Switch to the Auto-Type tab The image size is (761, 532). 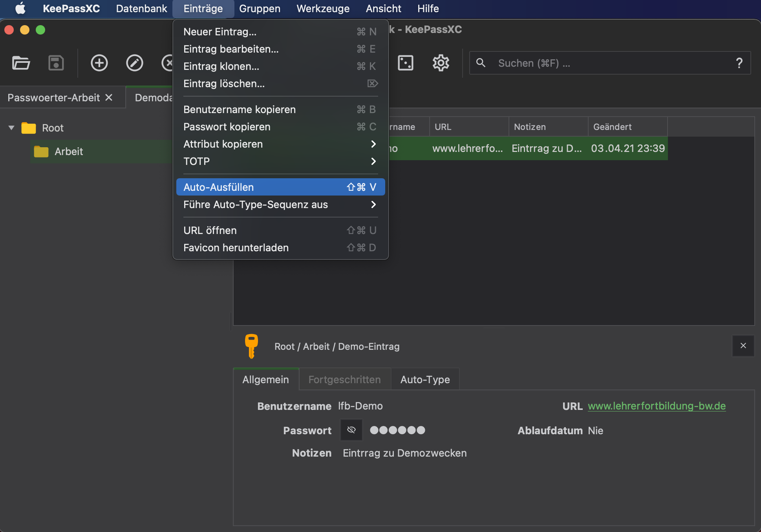click(425, 379)
